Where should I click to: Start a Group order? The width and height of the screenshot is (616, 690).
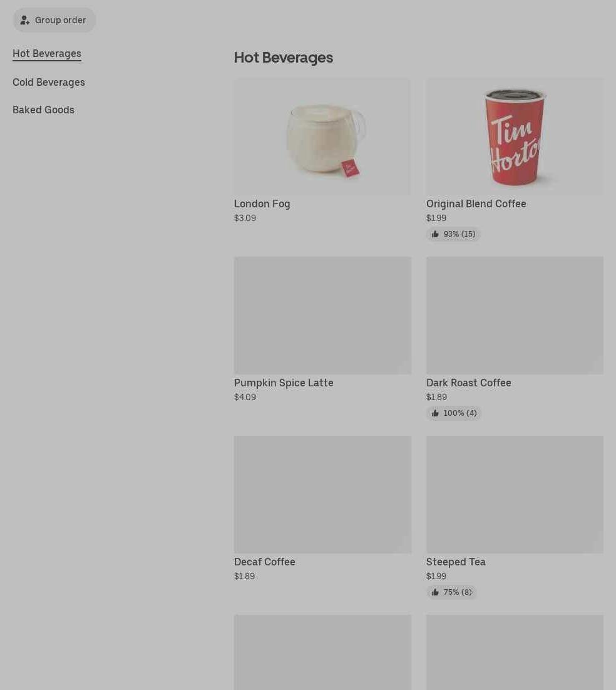[54, 20]
